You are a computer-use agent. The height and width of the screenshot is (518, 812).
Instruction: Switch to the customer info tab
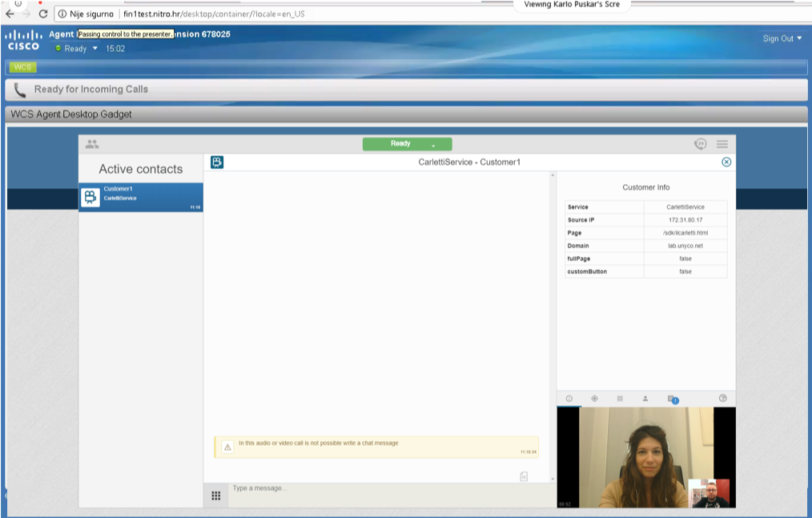tap(569, 398)
